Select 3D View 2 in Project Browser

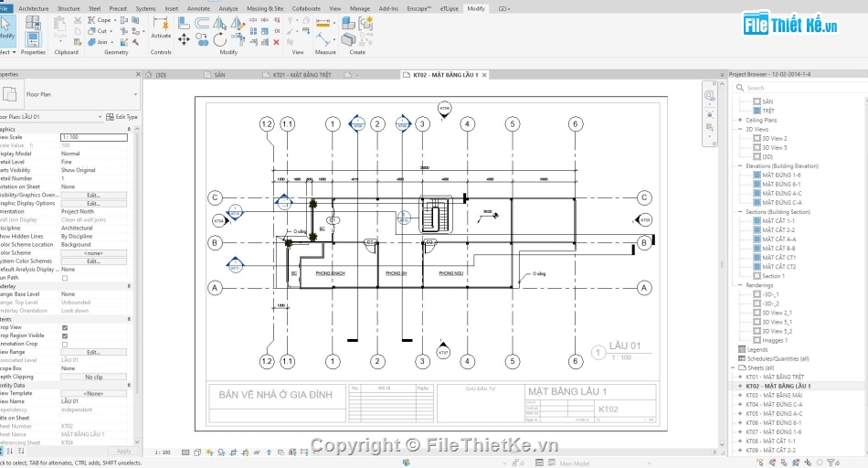coord(775,138)
